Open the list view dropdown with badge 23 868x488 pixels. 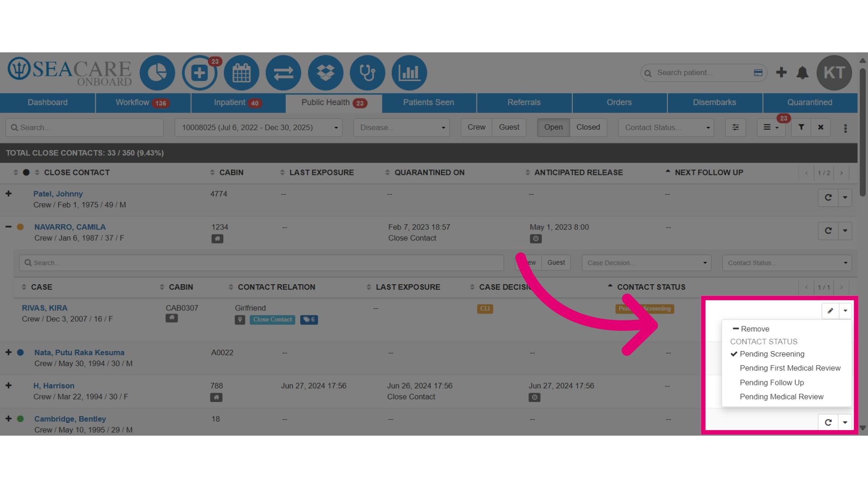tap(771, 127)
